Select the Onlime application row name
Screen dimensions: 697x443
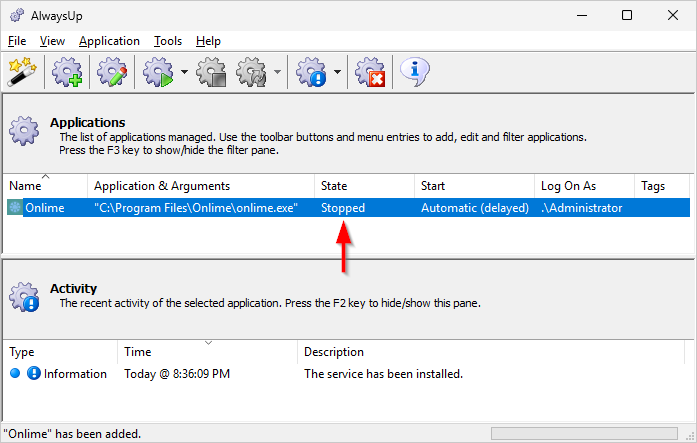pos(44,208)
